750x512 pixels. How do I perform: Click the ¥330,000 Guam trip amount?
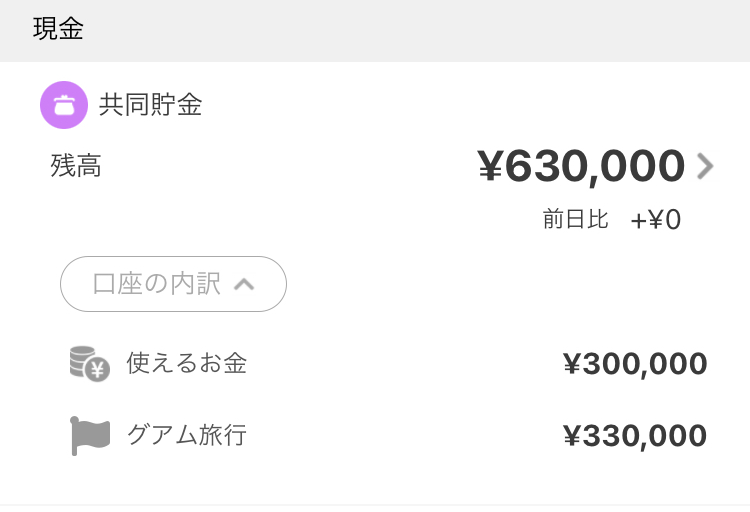click(635, 436)
